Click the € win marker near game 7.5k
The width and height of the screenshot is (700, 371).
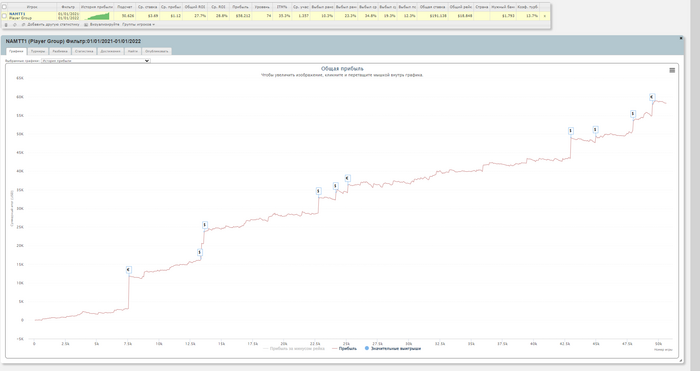click(129, 270)
